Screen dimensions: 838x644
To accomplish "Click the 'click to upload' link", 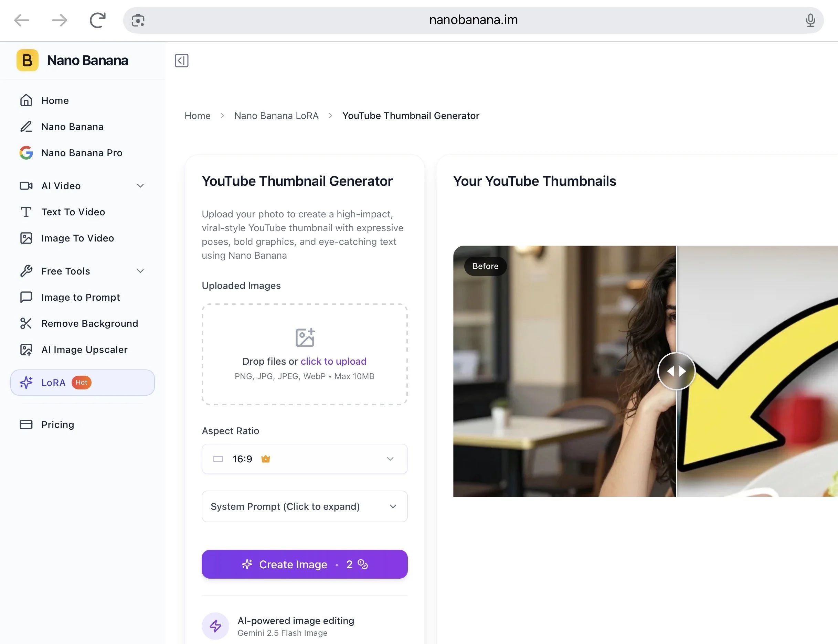I will [333, 362].
